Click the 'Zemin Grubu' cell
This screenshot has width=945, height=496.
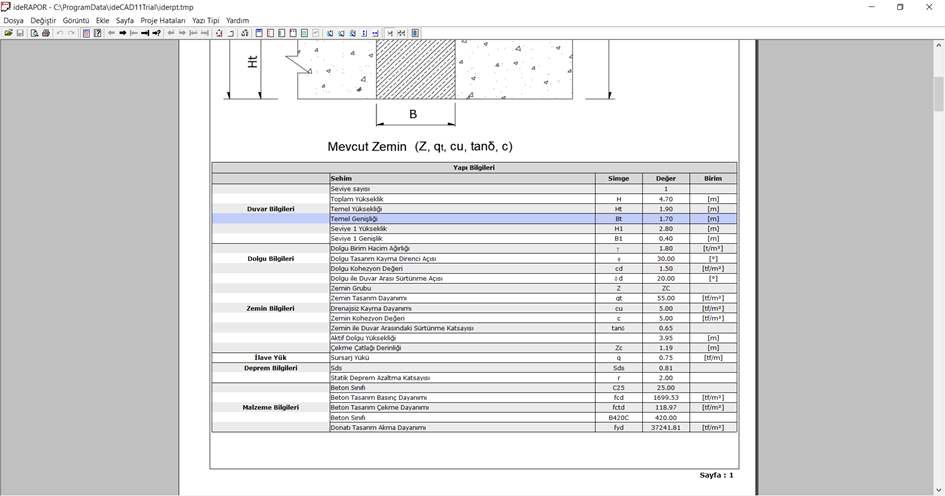[462, 288]
